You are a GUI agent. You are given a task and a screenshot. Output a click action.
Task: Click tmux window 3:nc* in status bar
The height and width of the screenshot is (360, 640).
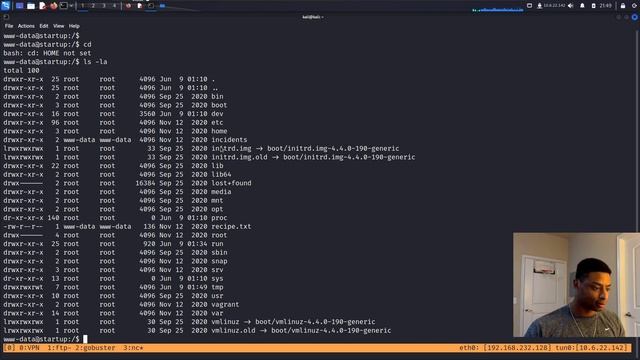pyautogui.click(x=133, y=348)
